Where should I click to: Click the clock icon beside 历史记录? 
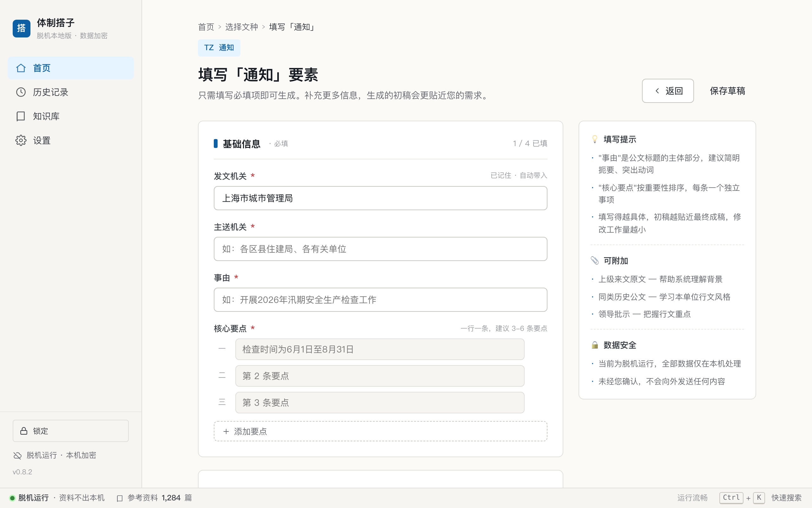pyautogui.click(x=21, y=92)
